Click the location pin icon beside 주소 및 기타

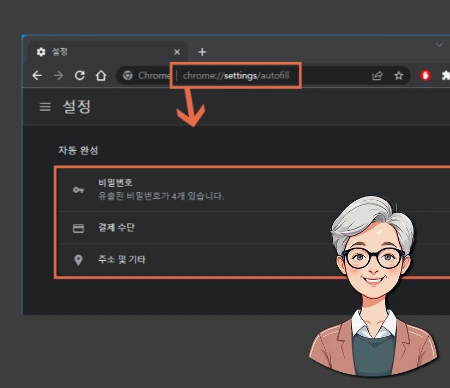tap(78, 260)
